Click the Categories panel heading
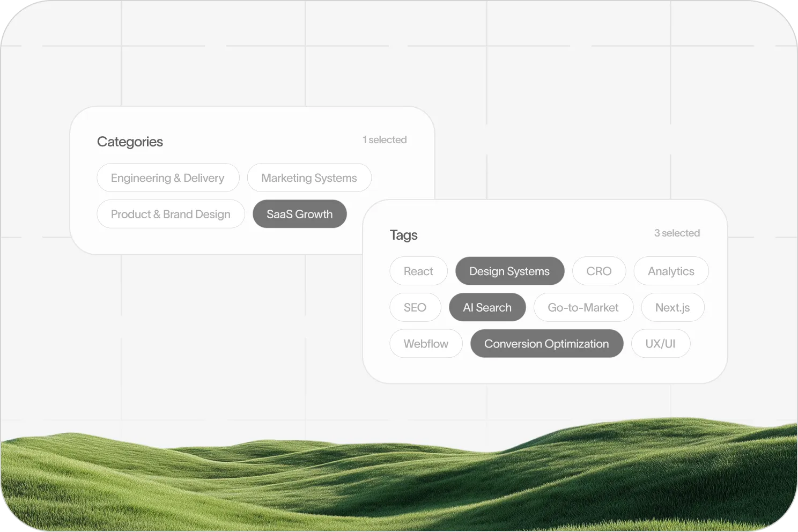Viewport: 798px width, 532px height. (x=130, y=142)
